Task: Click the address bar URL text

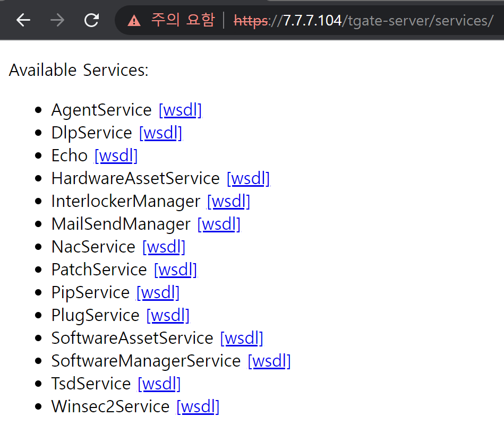Action: click(x=364, y=21)
